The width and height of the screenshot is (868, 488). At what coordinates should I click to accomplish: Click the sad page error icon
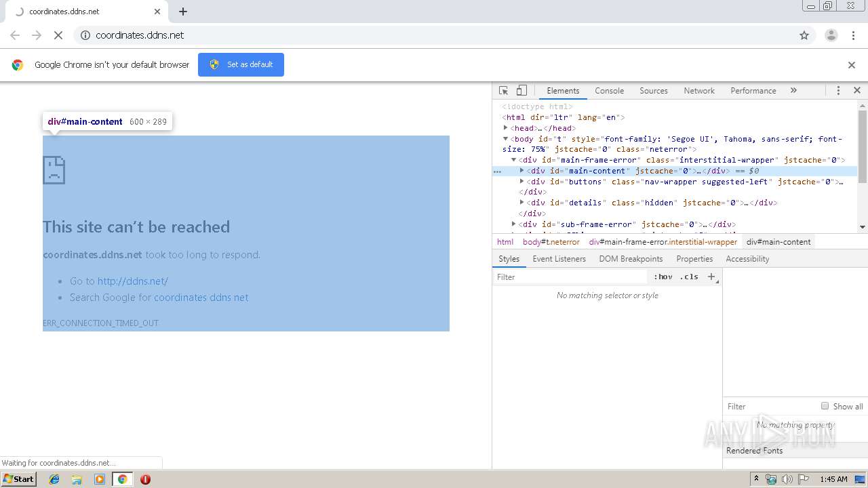pyautogui.click(x=54, y=170)
